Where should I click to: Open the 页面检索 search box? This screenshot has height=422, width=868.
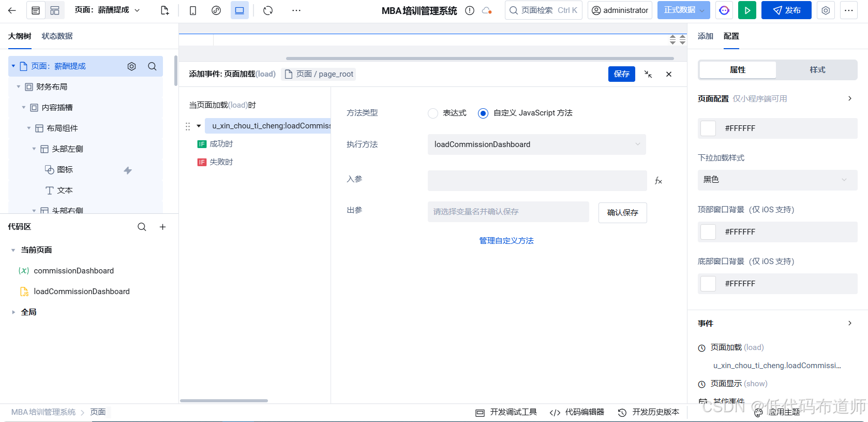543,10
